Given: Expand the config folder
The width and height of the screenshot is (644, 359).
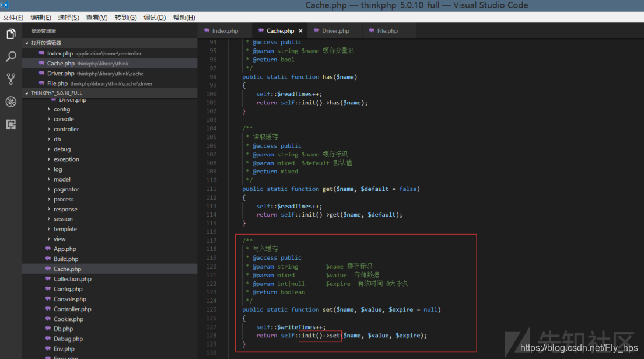Looking at the screenshot, I should click(62, 109).
